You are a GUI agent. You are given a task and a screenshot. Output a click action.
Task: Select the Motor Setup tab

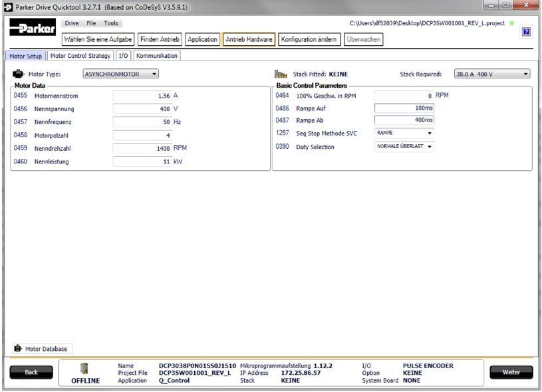coord(25,56)
